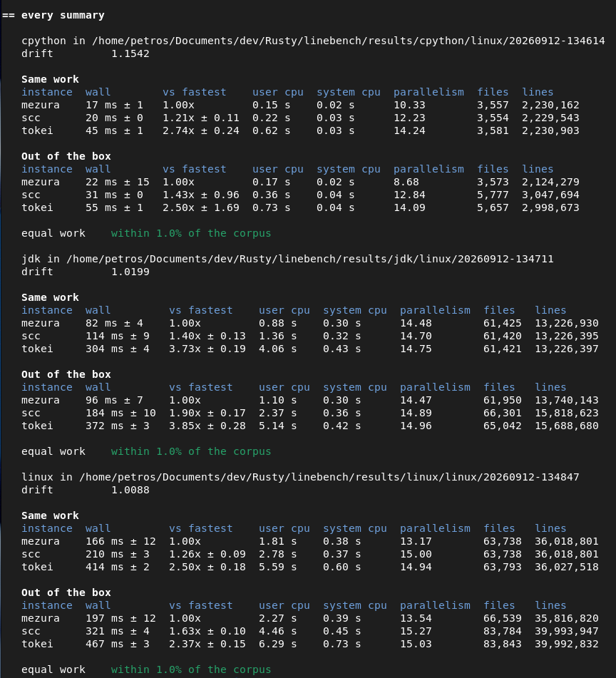The image size is (616, 678).
Task: Click lines count 36,027,518
Action: [567, 567]
